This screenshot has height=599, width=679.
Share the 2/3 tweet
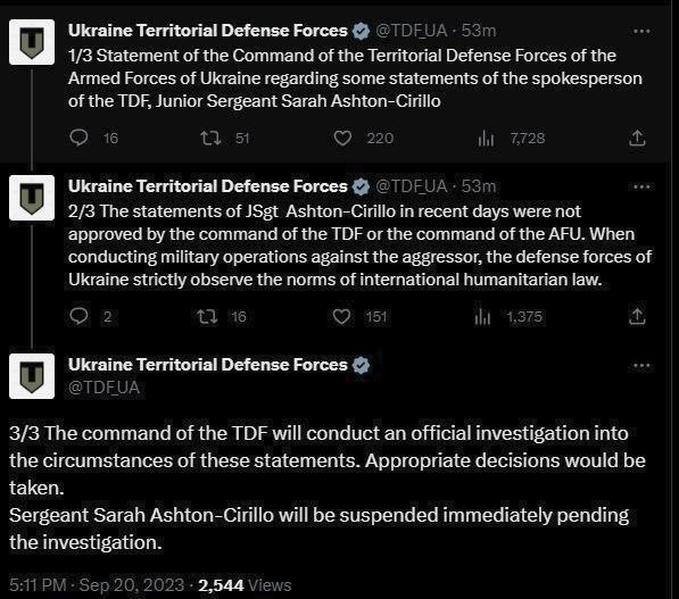click(637, 317)
